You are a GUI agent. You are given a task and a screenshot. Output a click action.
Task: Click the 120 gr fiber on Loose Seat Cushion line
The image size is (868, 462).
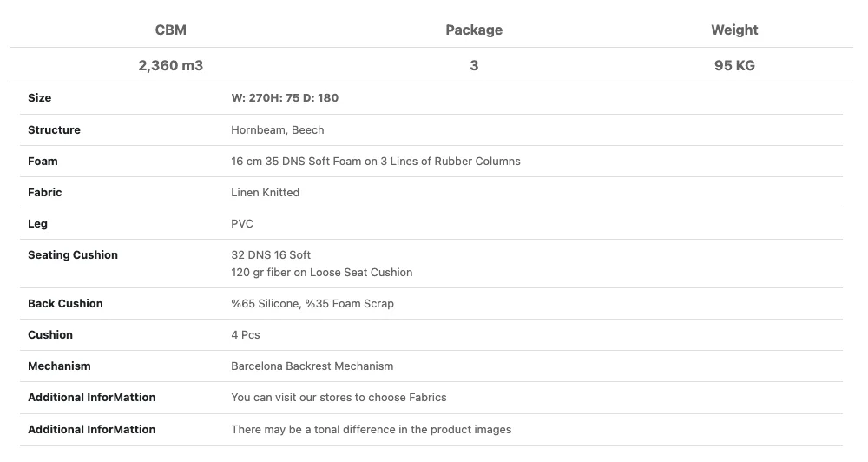click(322, 272)
